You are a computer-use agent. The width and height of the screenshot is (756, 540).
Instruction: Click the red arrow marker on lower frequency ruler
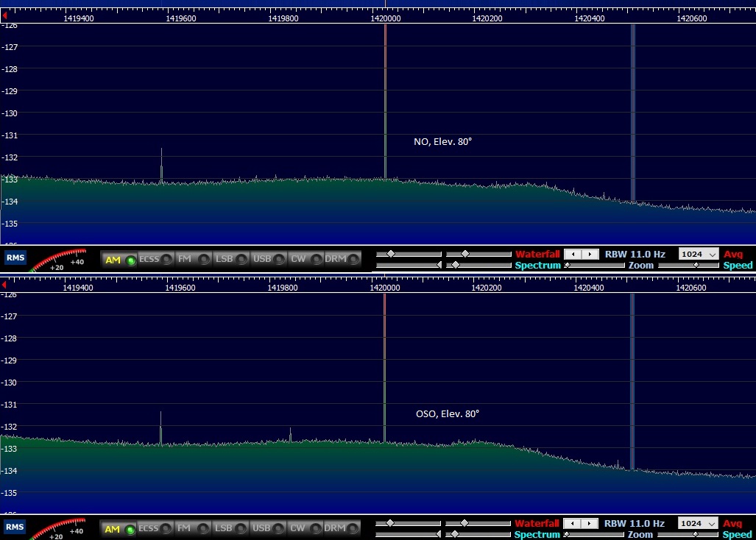[x=5, y=285]
